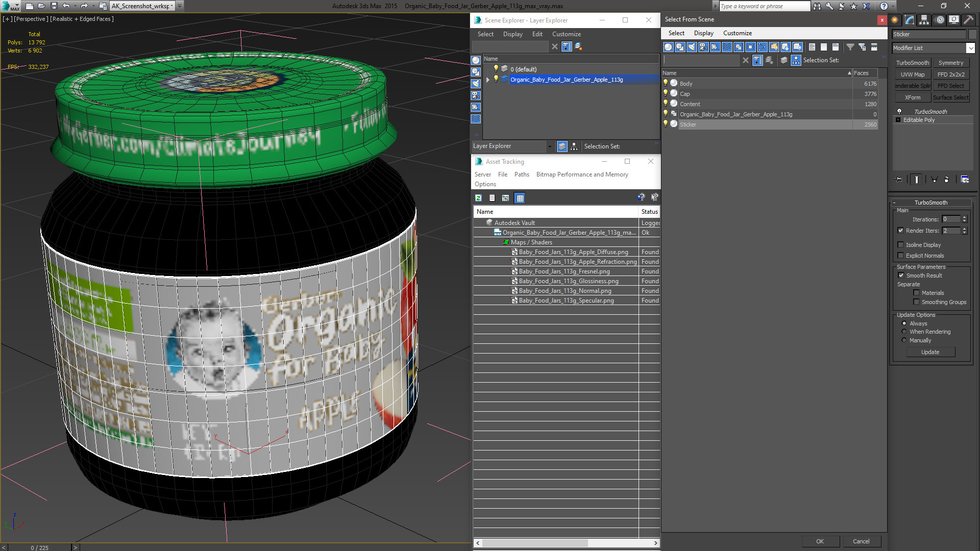Enable Explicit Normals checkbox
980x551 pixels.
[x=901, y=256]
